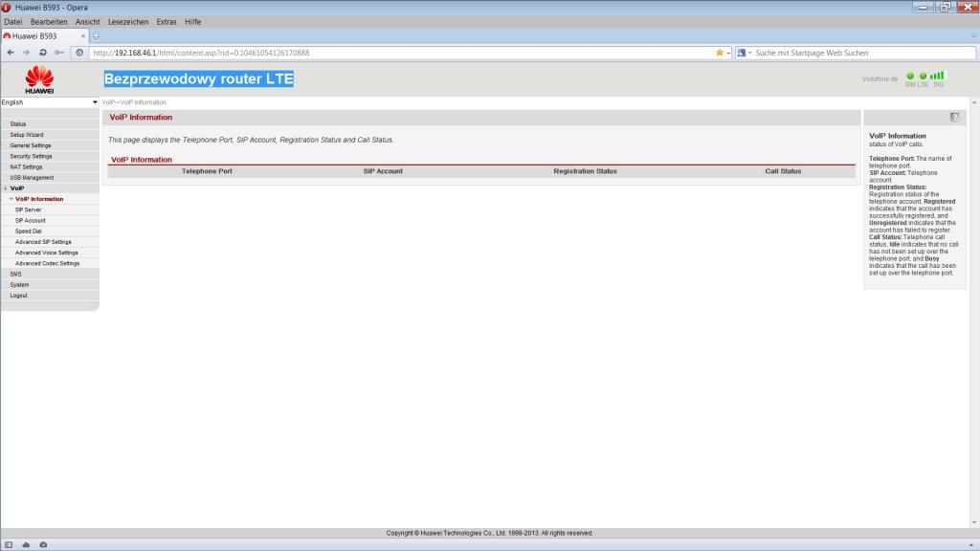Open the Hilfe menu
Viewport: 980px width, 551px height.
click(x=192, y=22)
